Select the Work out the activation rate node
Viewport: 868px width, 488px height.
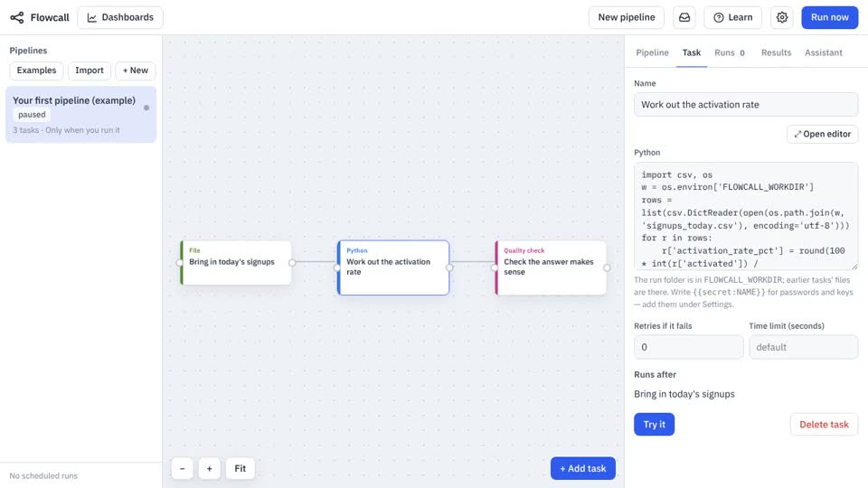coord(393,267)
